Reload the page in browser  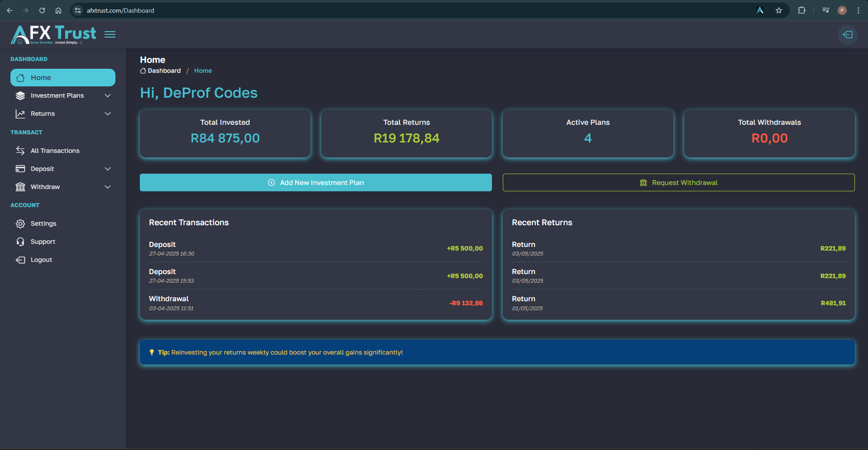click(x=42, y=10)
